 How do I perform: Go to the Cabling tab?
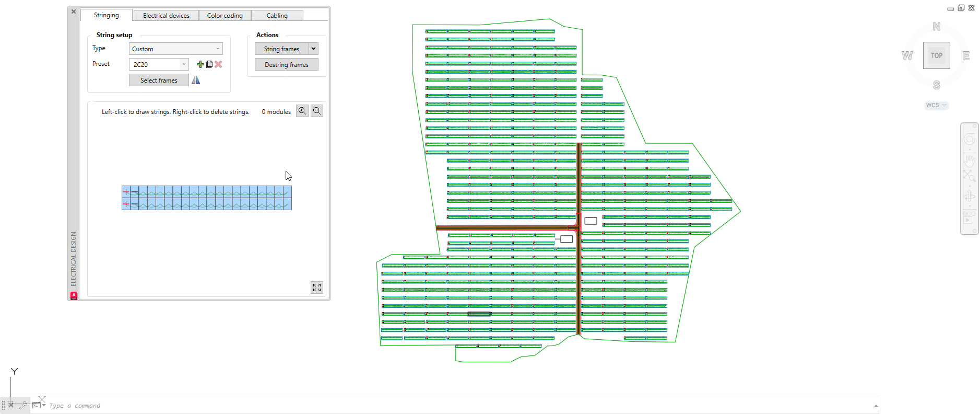[277, 16]
